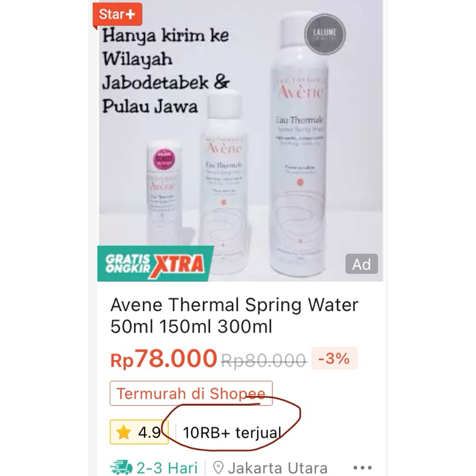Click the small 50ml Avene bottle

coord(164,195)
